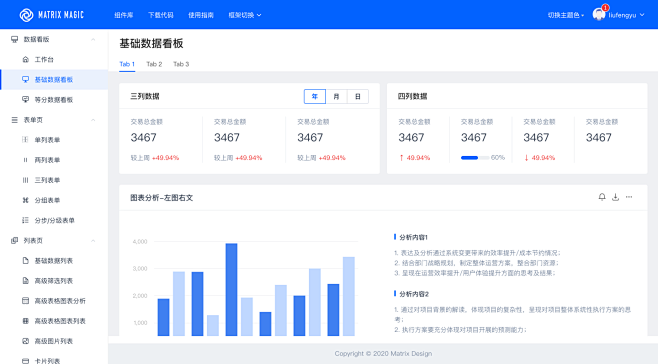Click the 分步/分级表单 icon
Image resolution: width=658 pixels, height=364 pixels.
(26, 220)
